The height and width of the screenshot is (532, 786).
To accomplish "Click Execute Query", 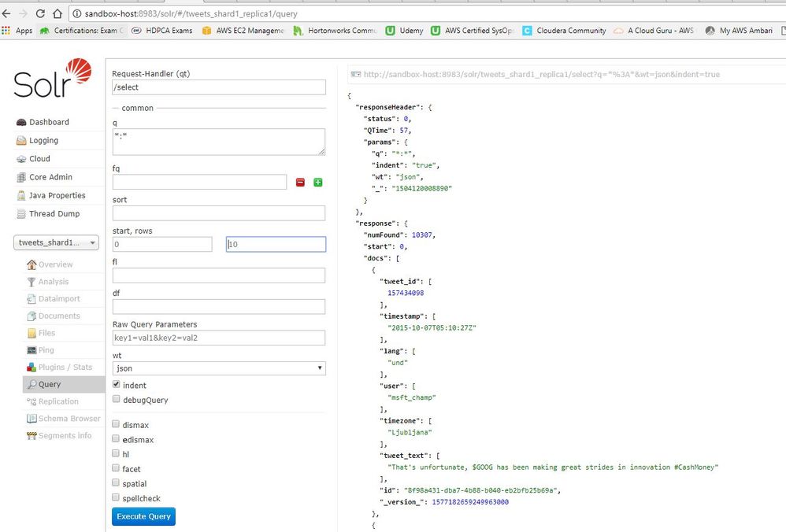I will point(143,516).
